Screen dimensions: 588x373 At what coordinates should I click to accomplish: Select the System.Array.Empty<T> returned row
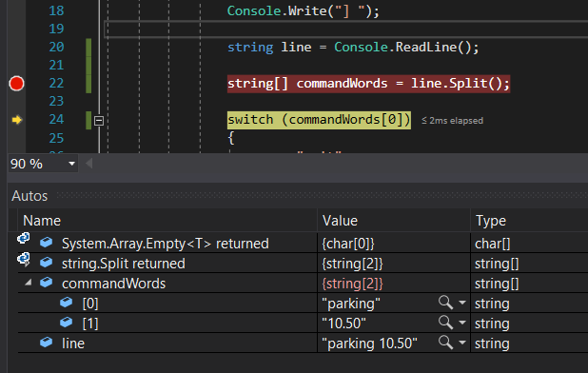pos(303,244)
